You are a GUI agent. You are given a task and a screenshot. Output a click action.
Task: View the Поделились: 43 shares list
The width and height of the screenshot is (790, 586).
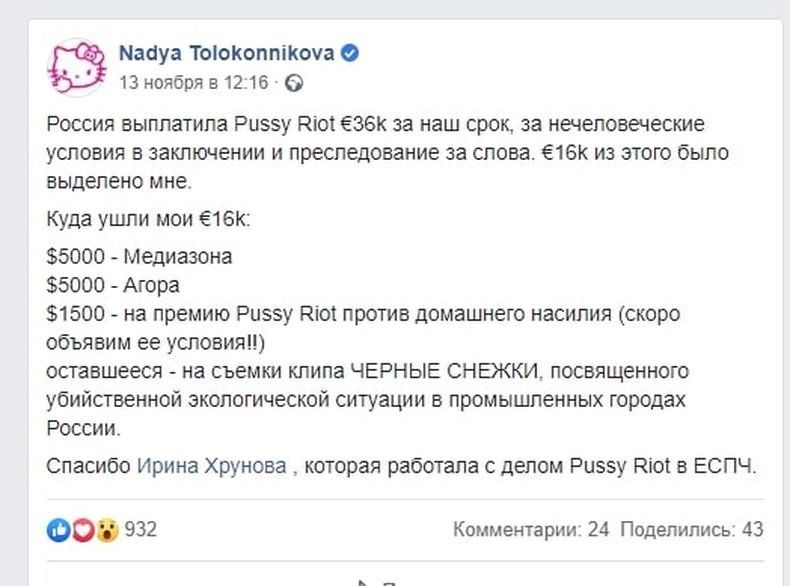point(692,530)
